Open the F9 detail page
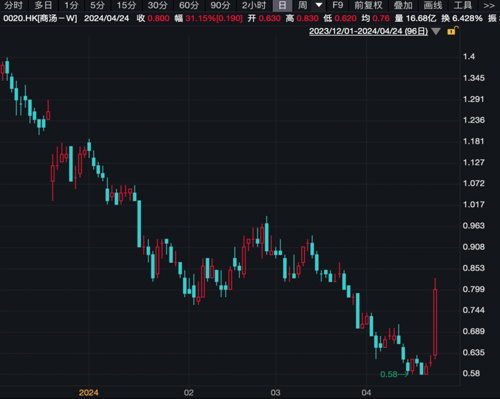500x399 pixels. [337, 5]
